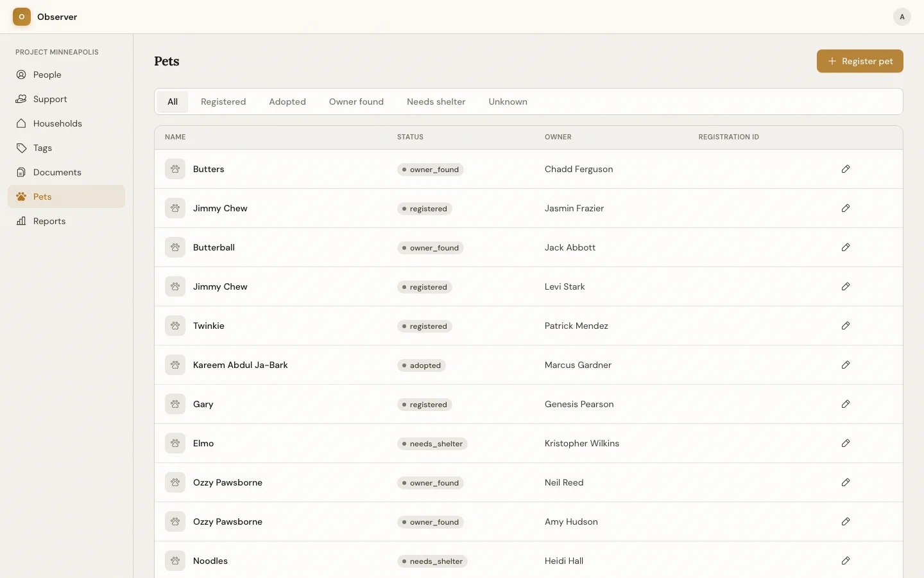Click the paw icon next to Twinkie
924x578 pixels.
tap(175, 326)
